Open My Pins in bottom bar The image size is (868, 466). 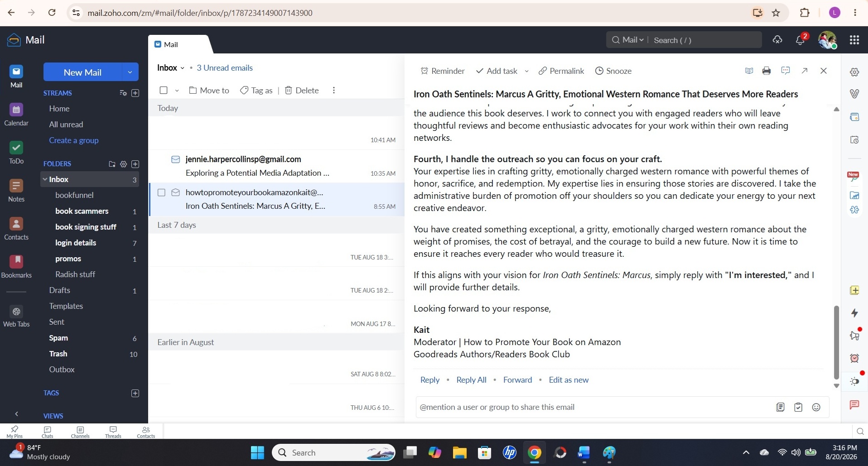pos(14,432)
